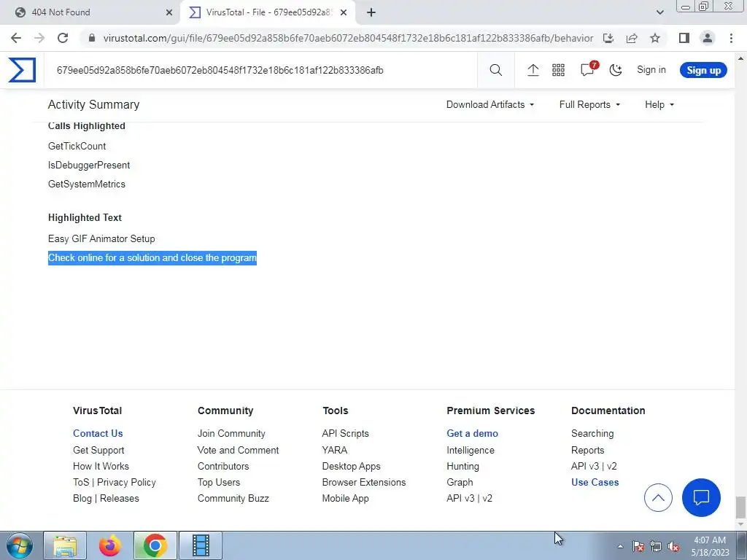The height and width of the screenshot is (560, 747).
Task: Open the Top Users link
Action: 219,483
